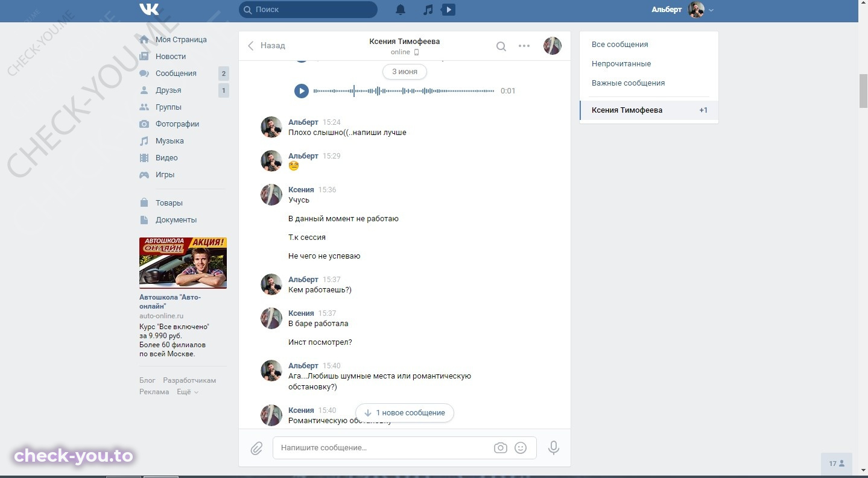Expand the Альберт profile menu arrow

click(x=711, y=10)
